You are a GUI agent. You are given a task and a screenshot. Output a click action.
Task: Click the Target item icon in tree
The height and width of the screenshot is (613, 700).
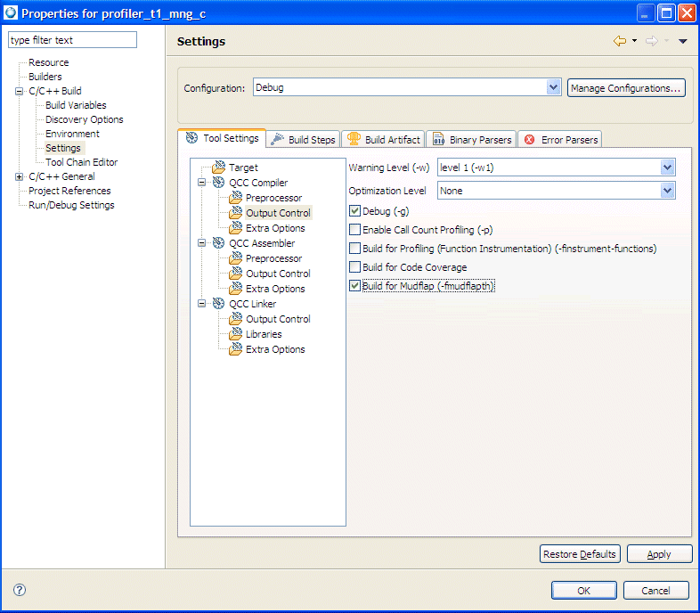219,168
